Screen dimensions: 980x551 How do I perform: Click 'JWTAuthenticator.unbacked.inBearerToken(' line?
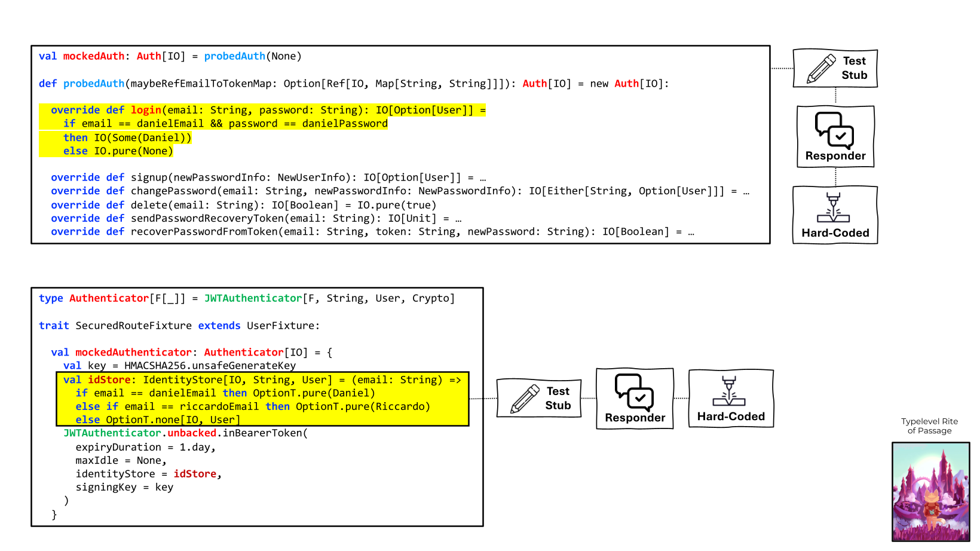186,433
